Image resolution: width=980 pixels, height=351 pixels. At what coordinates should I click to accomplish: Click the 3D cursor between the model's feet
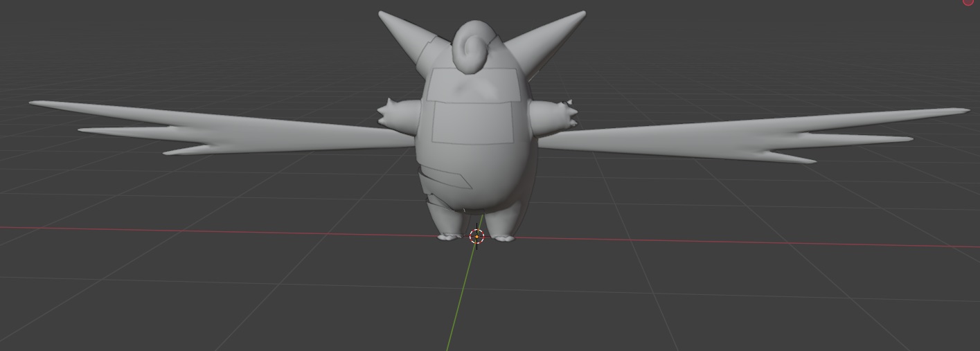click(476, 237)
